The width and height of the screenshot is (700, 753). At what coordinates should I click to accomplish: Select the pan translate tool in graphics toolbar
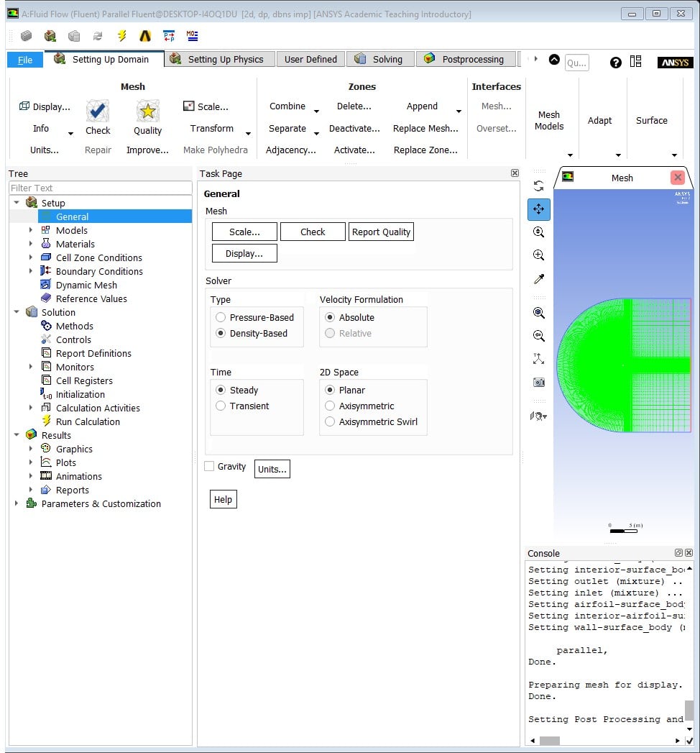click(539, 209)
